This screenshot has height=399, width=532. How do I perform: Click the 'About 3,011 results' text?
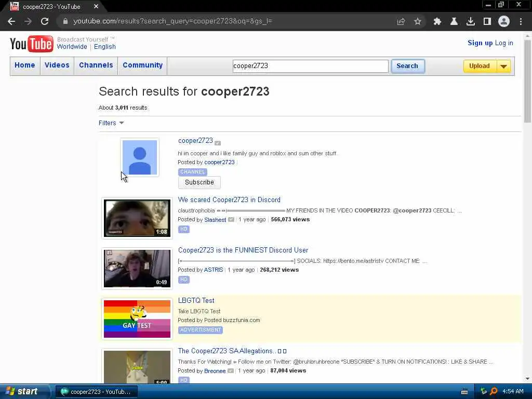123,108
